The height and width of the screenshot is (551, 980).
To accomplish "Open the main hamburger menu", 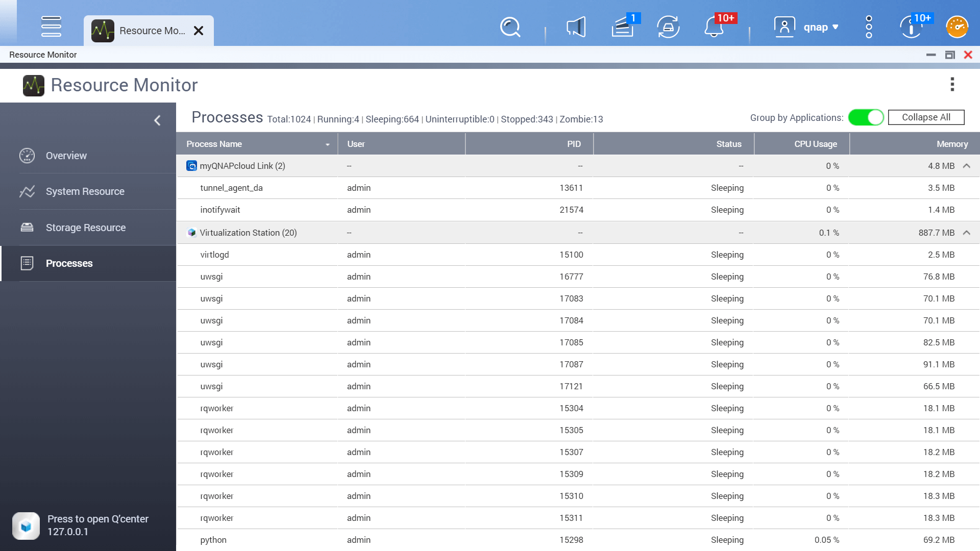I will point(51,27).
